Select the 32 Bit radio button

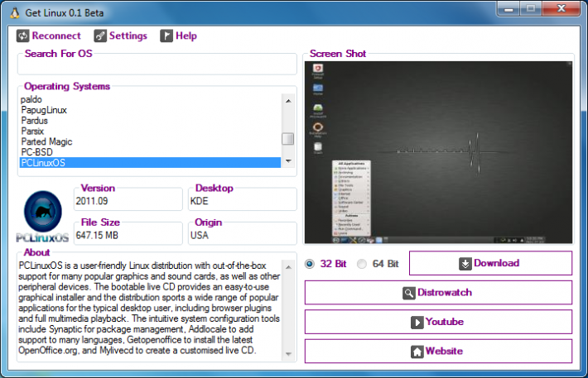(x=310, y=264)
